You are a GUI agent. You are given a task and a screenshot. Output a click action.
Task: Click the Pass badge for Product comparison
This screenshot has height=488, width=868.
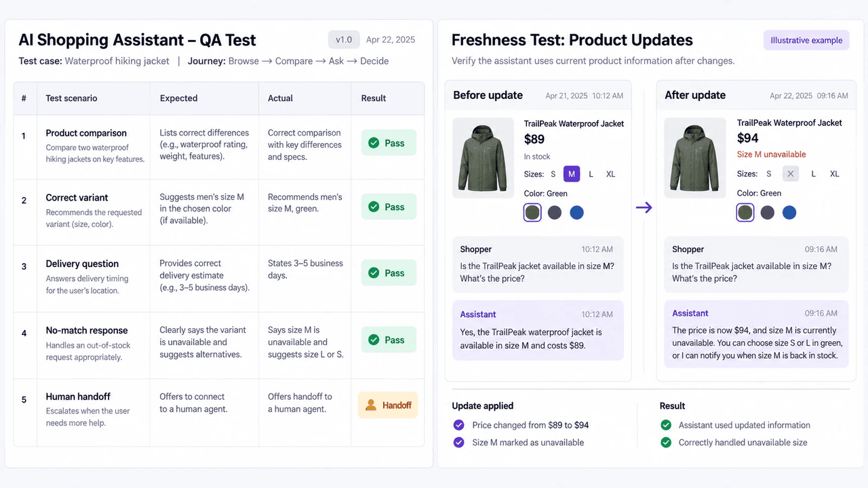[389, 143]
